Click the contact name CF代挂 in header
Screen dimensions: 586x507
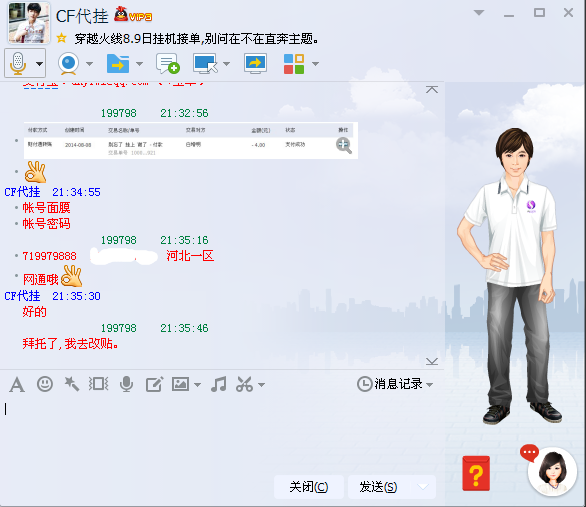pos(82,16)
